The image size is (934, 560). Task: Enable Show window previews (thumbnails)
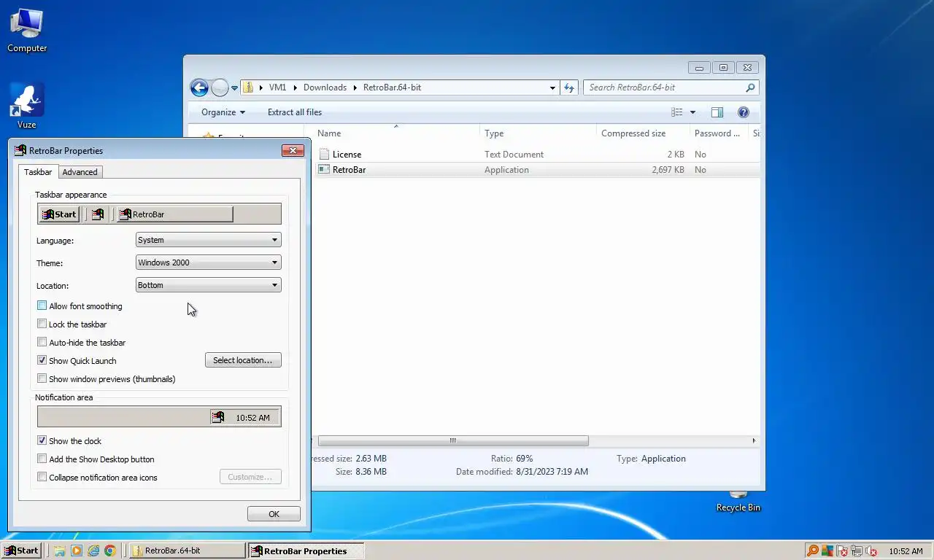(42, 378)
